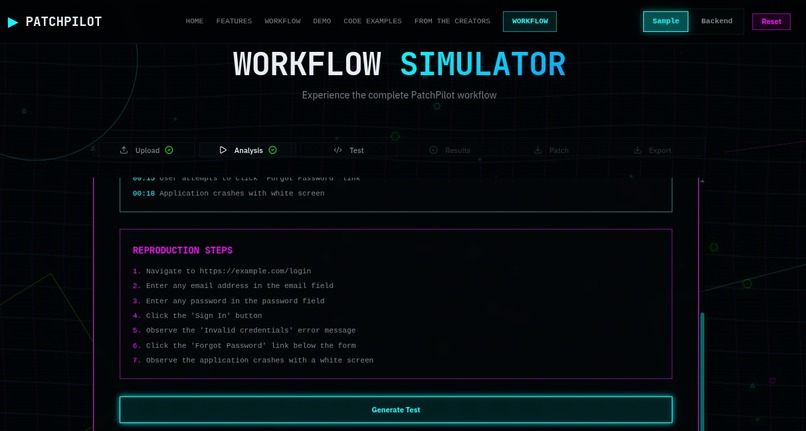Image resolution: width=806 pixels, height=431 pixels.
Task: Select the Results step tab
Action: click(450, 150)
